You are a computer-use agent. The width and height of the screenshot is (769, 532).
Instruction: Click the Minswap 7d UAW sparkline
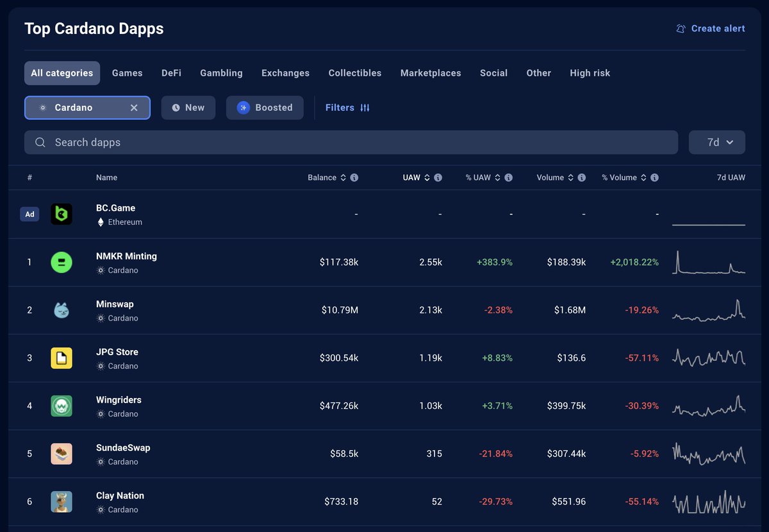[x=709, y=310]
